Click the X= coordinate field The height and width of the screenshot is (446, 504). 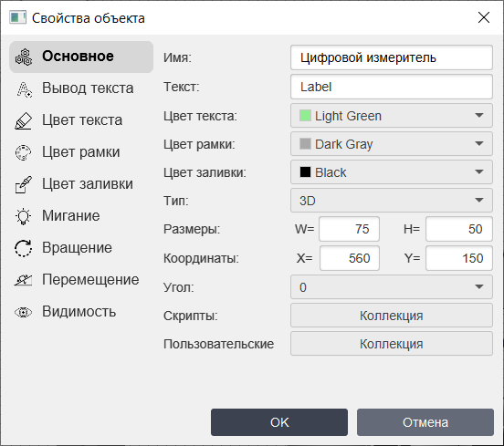tap(350, 258)
